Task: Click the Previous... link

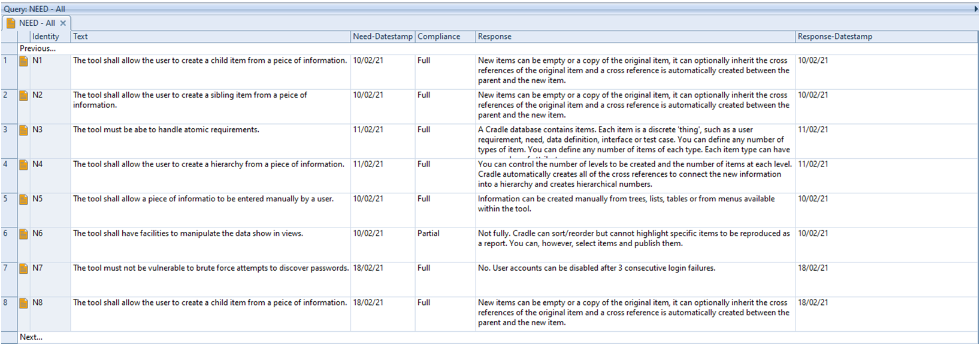Action: coord(38,49)
